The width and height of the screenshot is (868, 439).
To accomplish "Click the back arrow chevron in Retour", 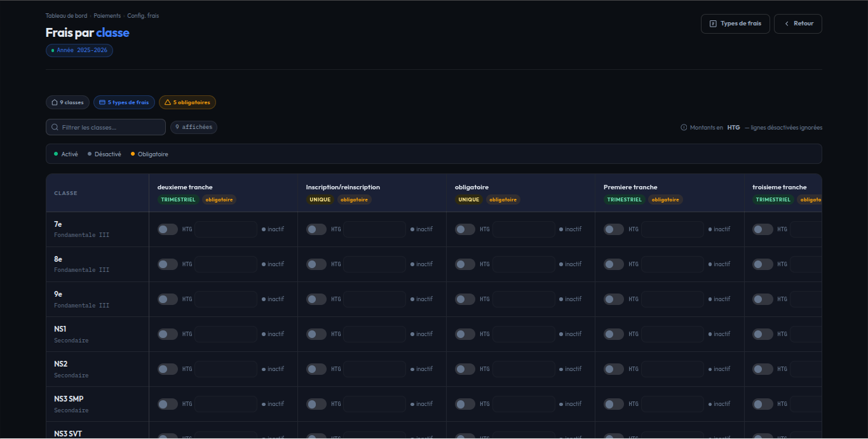I will click(787, 24).
